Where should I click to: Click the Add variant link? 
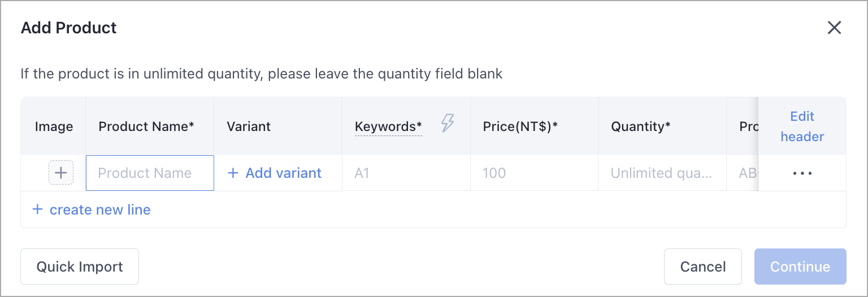[x=274, y=173]
